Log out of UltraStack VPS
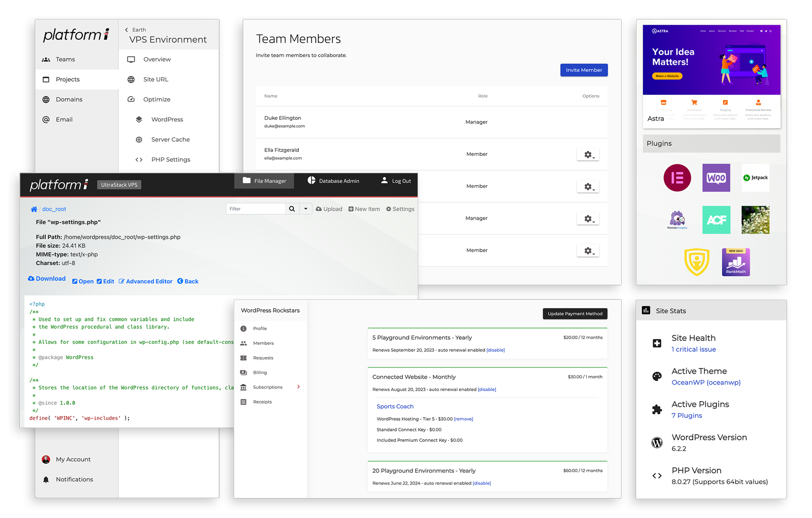 [x=396, y=181]
